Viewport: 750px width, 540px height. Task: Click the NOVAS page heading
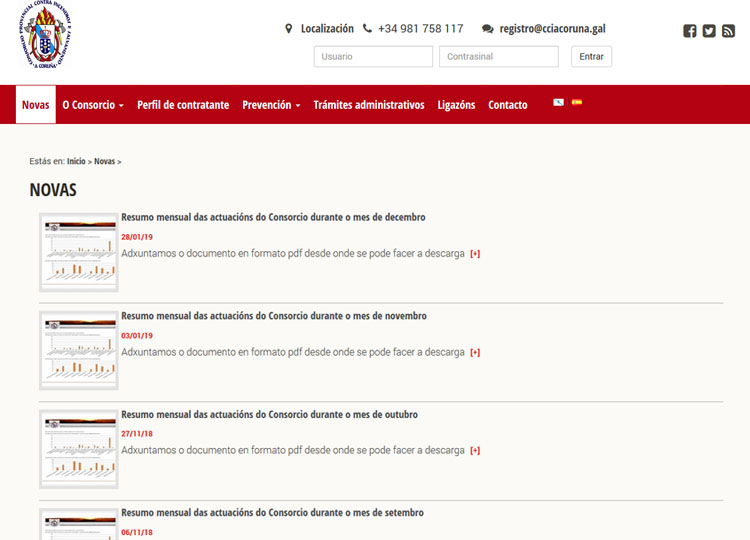point(53,190)
